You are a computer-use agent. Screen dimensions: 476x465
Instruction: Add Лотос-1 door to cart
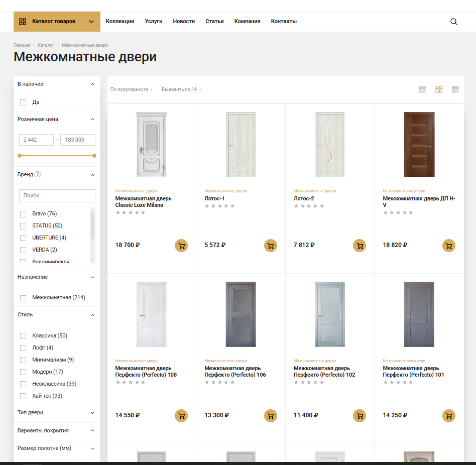[x=271, y=246]
